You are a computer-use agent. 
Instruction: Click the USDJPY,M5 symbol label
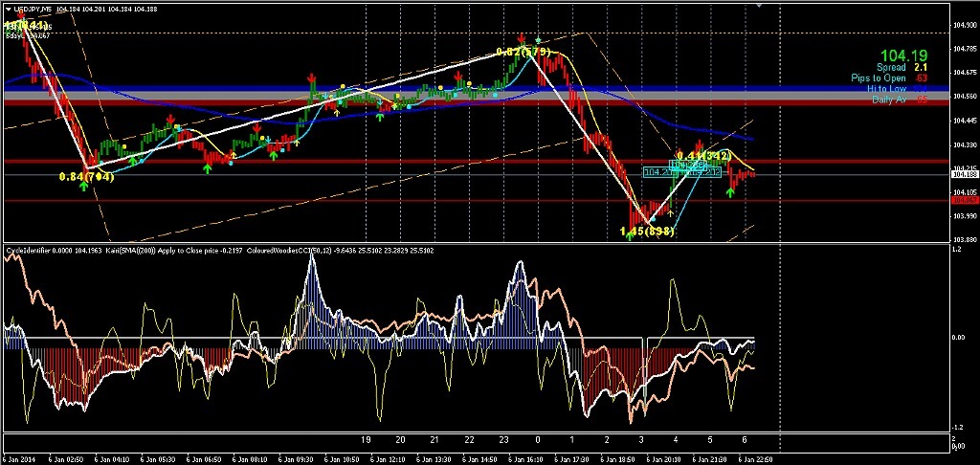coord(32,8)
